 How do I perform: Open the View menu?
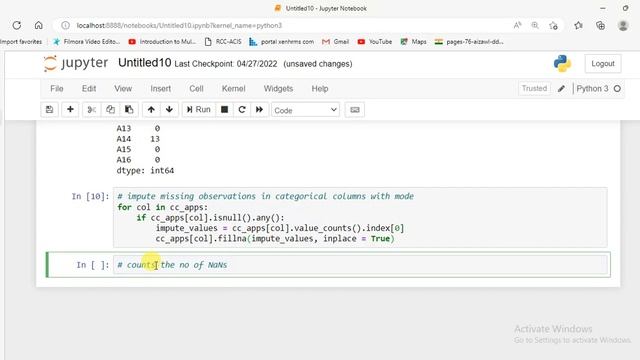(123, 89)
